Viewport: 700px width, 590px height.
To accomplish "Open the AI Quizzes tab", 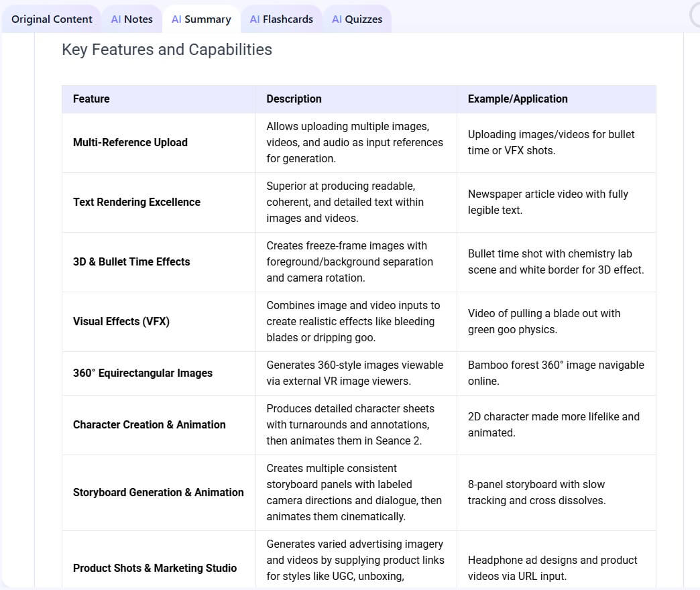I will [x=357, y=19].
